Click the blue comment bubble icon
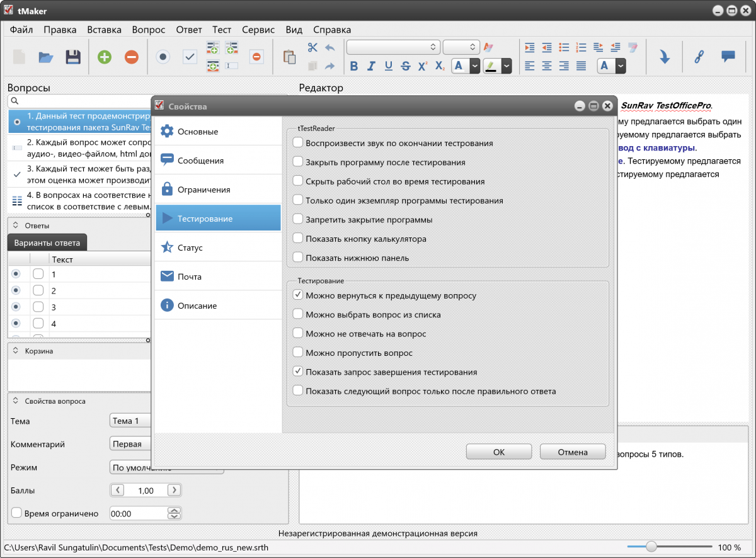 click(x=728, y=57)
